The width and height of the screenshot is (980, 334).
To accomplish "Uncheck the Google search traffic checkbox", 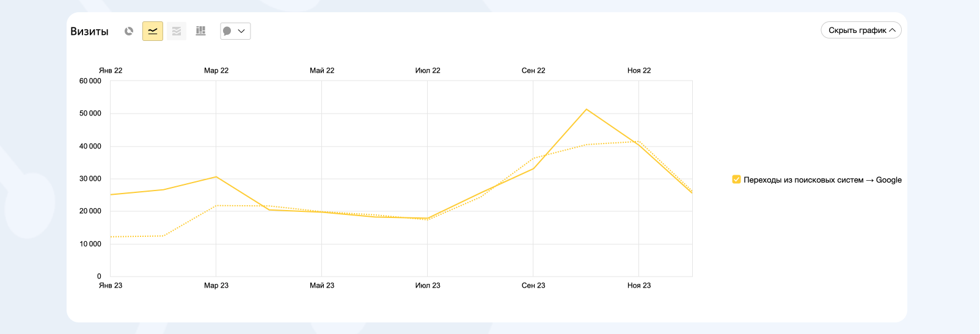I will click(x=736, y=180).
